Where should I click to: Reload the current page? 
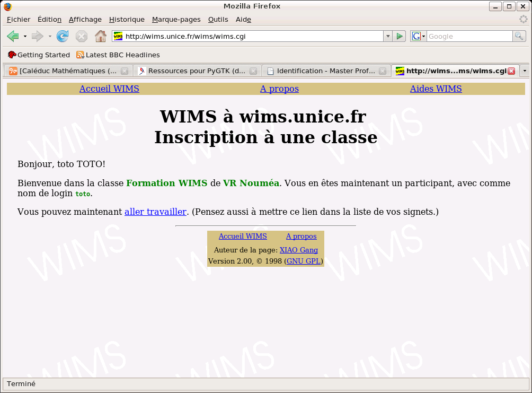coord(63,36)
